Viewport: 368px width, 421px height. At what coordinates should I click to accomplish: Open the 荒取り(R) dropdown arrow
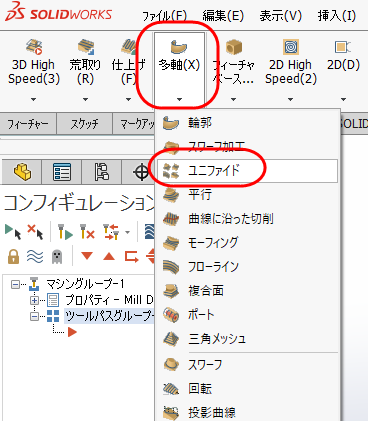[85, 99]
